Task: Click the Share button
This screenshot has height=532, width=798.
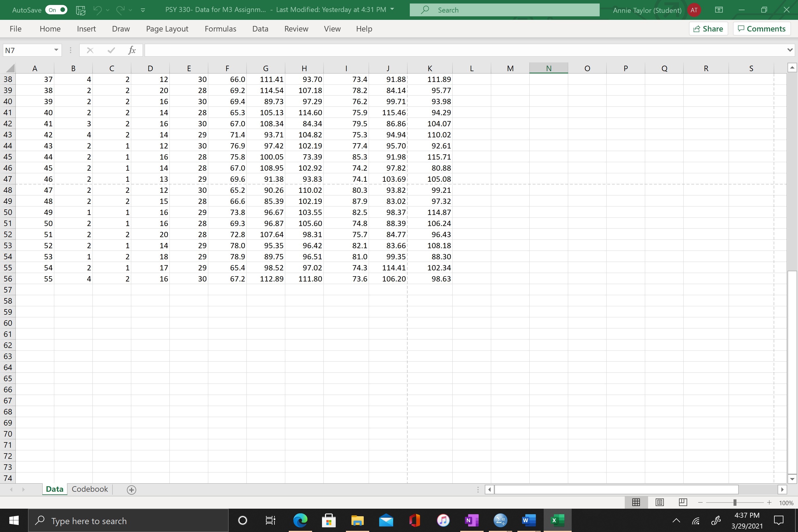Action: [x=708, y=29]
